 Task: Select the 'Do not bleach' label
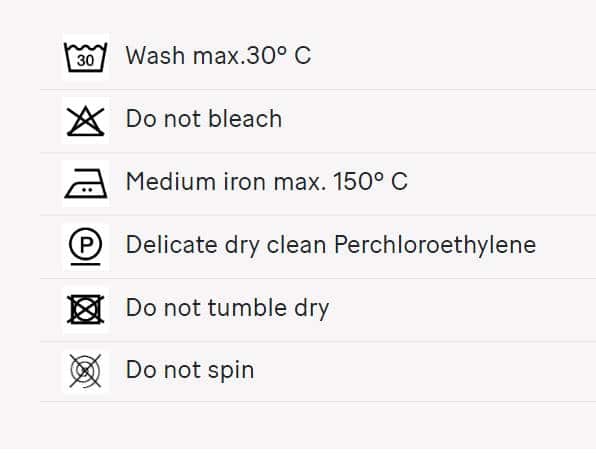point(204,119)
